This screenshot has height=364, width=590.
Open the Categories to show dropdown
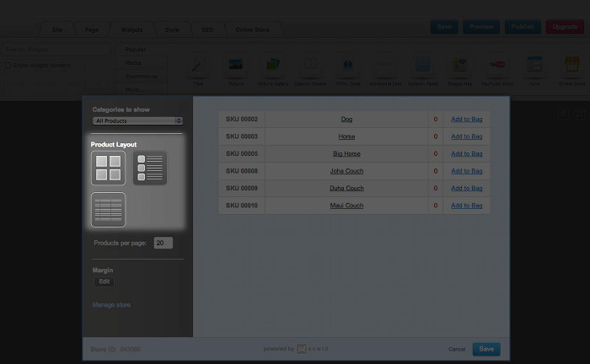pos(137,120)
